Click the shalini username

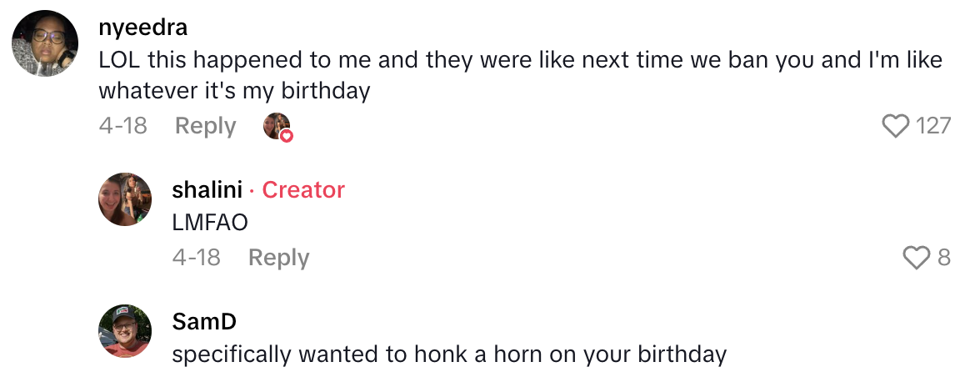207,190
